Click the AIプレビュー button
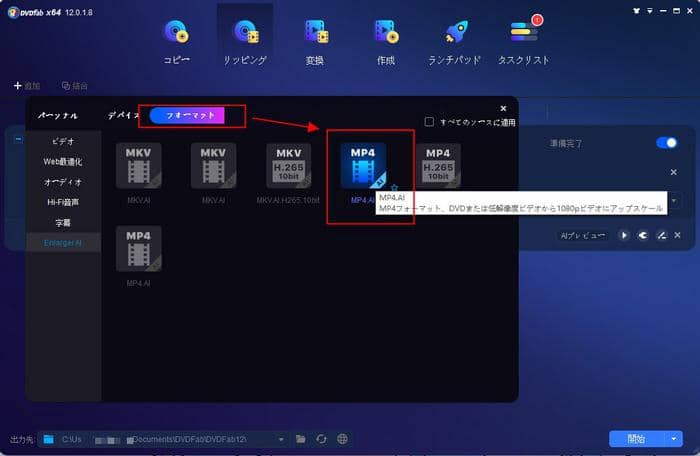This screenshot has width=700, height=456. click(x=584, y=235)
